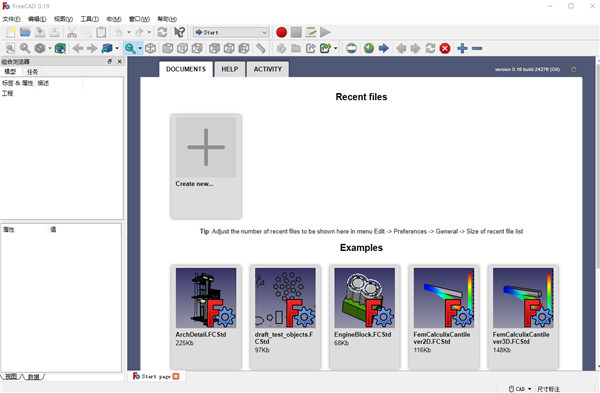Click the red Stop loading icon
Image resolution: width=600 pixels, height=393 pixels.
coord(445,48)
